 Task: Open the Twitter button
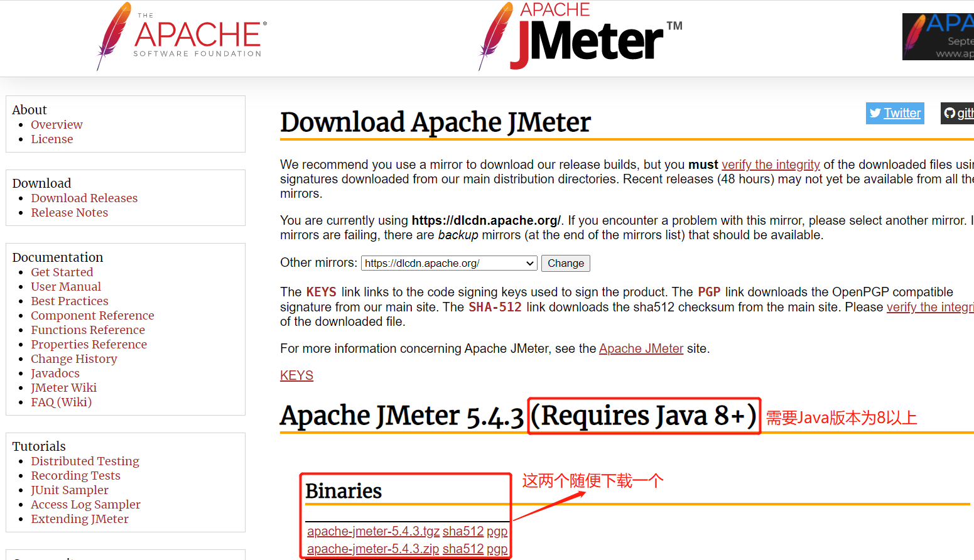(895, 113)
